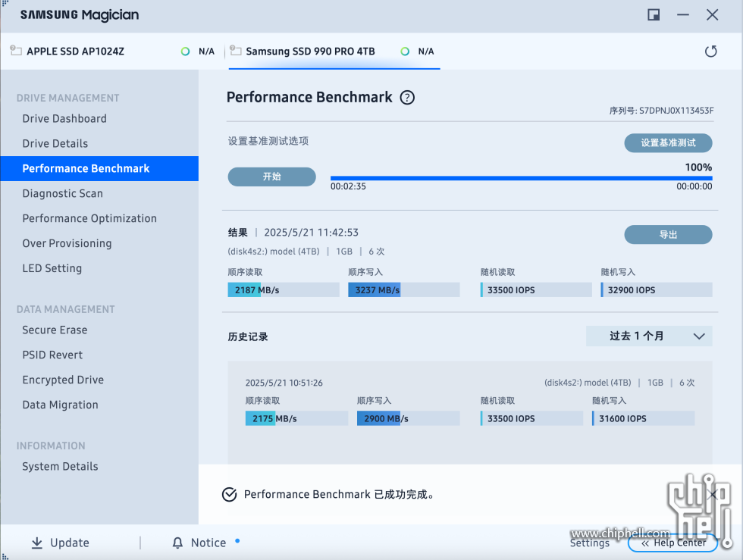
Task: Click the drive icon beside APPLE SSD AP1024Z
Action: [16, 50]
